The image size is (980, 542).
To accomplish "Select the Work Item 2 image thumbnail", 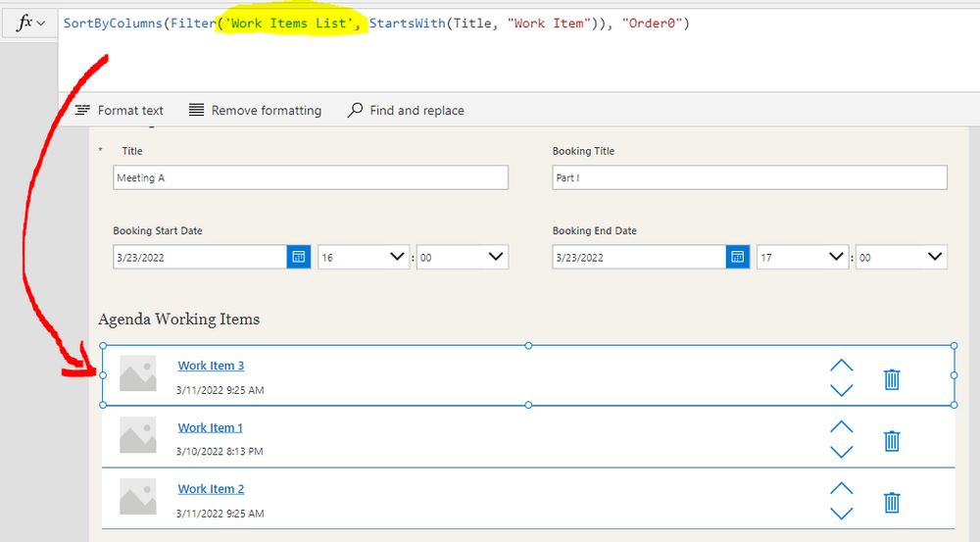I will [138, 497].
